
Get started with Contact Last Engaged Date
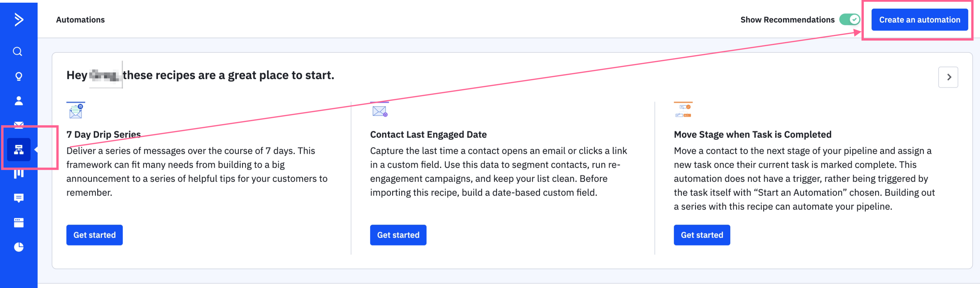[398, 235]
